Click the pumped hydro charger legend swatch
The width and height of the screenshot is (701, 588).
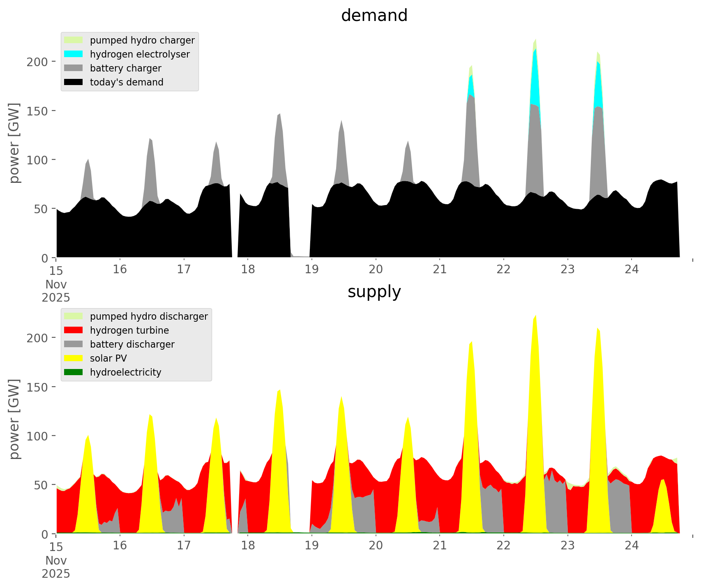point(74,40)
